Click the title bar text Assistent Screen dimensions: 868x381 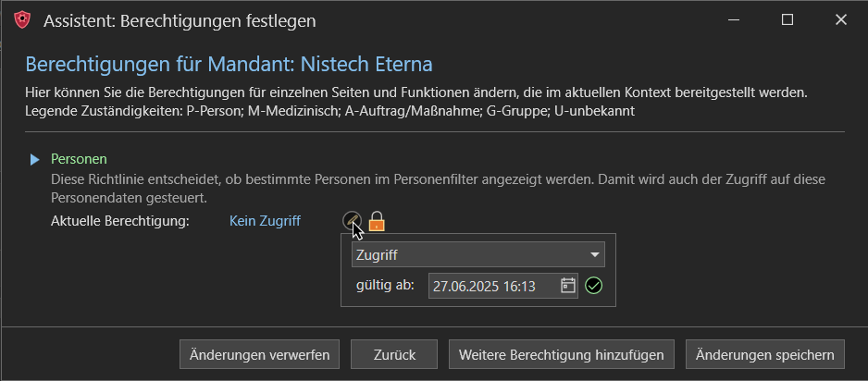[x=78, y=21]
